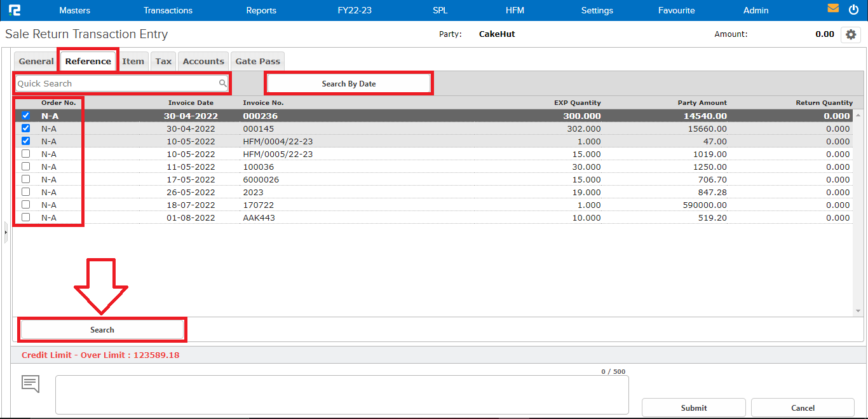Switch to the Gate Pass tab
Viewport: 868px width, 419px height.
(257, 61)
